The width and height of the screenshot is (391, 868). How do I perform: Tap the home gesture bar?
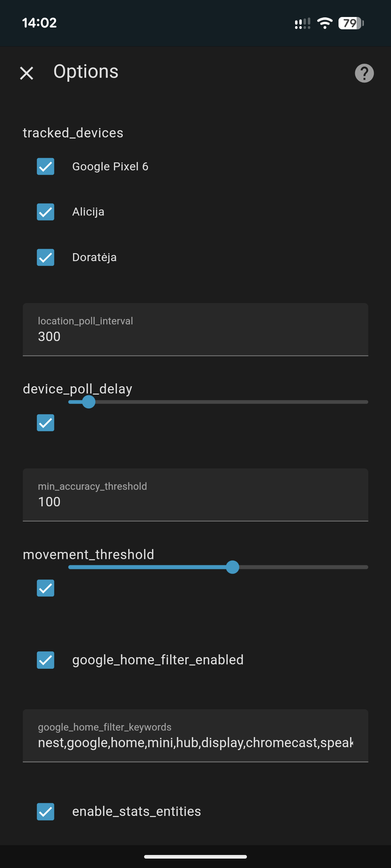pos(195,856)
